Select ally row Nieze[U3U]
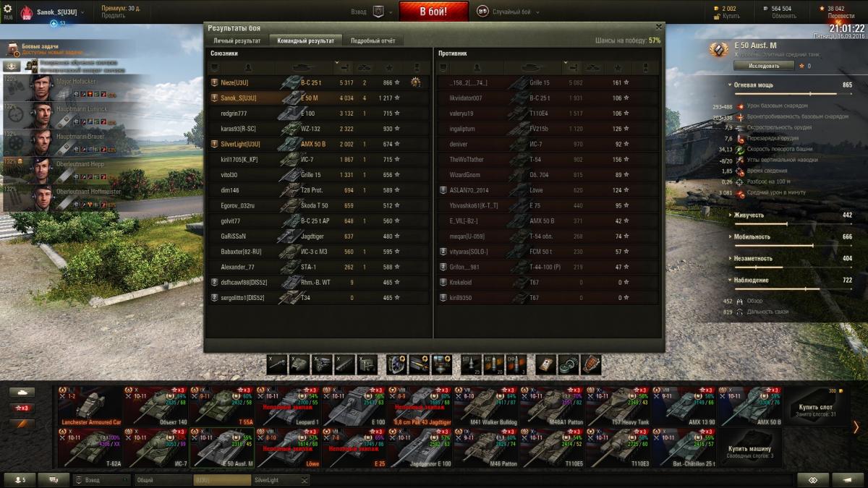The image size is (868, 488). (319, 82)
